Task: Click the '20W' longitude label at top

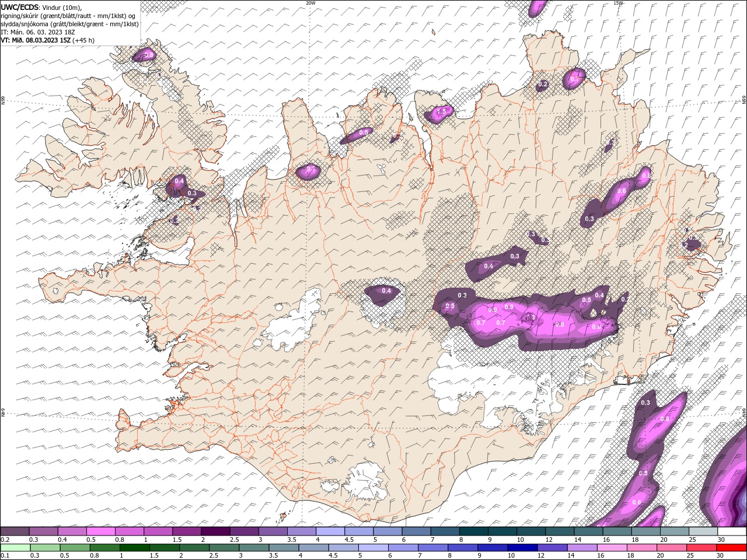Action: (310, 3)
